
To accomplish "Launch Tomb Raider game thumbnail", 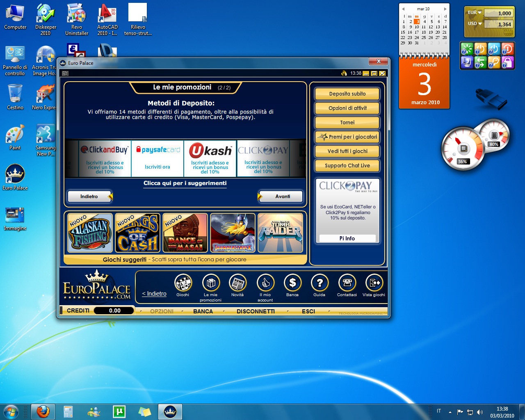I will point(280,233).
